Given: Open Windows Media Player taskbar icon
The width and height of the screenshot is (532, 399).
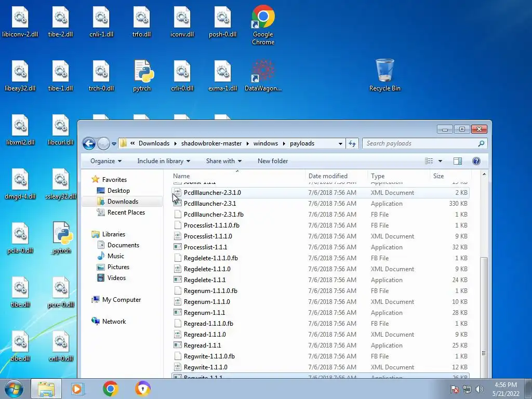Looking at the screenshot, I should [78, 389].
